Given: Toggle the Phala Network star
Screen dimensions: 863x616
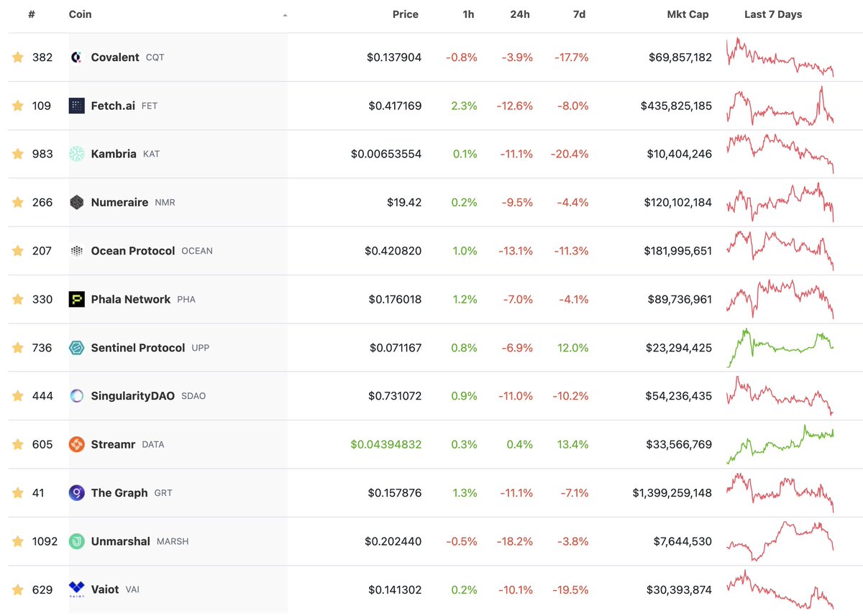Looking at the screenshot, I should [18, 299].
